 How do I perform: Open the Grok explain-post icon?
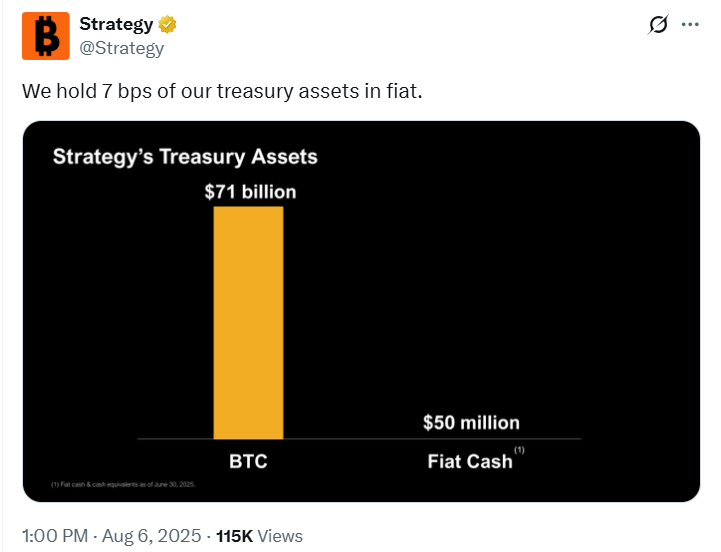click(657, 25)
